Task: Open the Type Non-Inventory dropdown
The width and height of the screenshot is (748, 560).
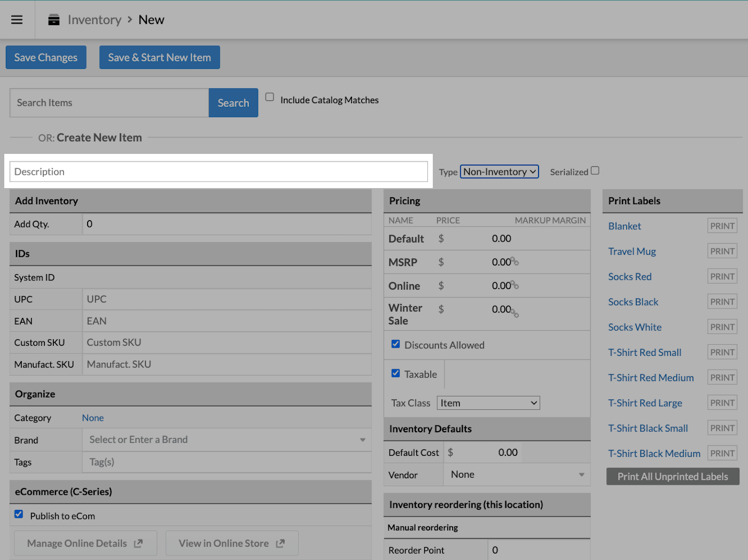Action: [x=500, y=172]
